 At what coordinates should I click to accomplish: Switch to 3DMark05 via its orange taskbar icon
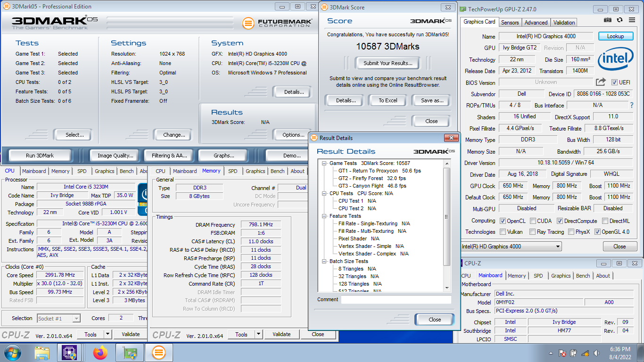[159, 353]
